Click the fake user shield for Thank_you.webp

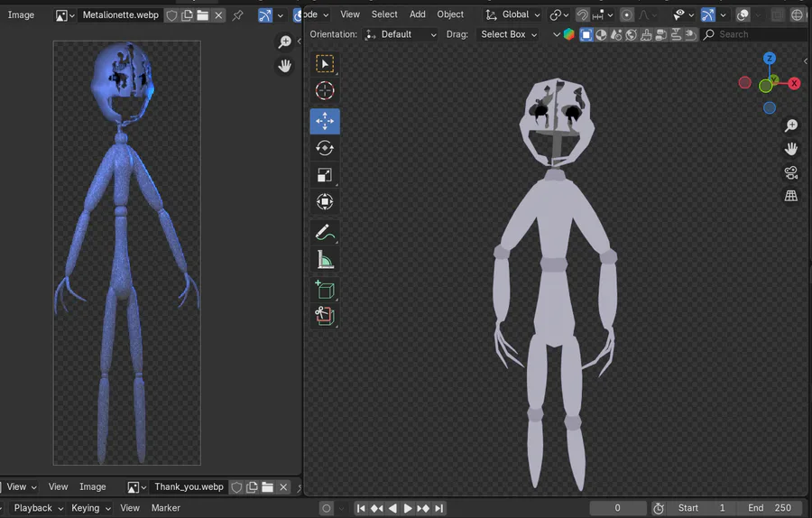tap(236, 487)
